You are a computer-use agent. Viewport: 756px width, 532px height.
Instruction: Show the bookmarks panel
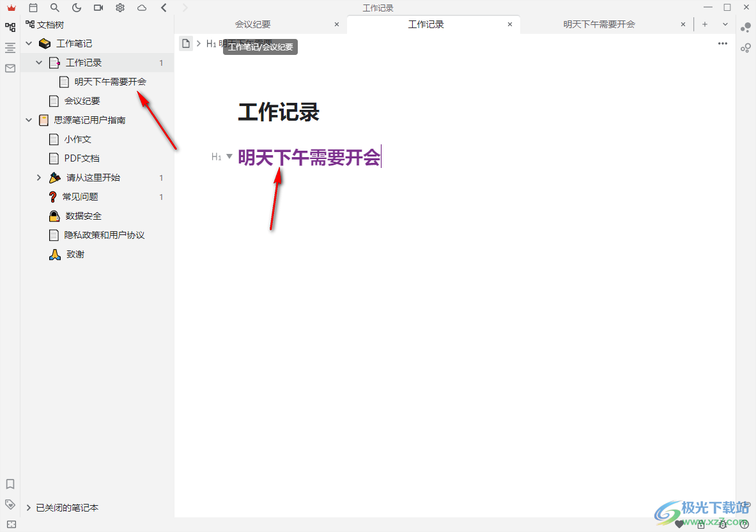[10, 484]
